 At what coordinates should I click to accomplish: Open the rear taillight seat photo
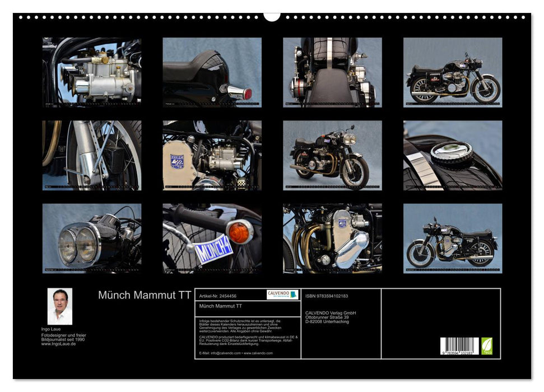click(212, 72)
